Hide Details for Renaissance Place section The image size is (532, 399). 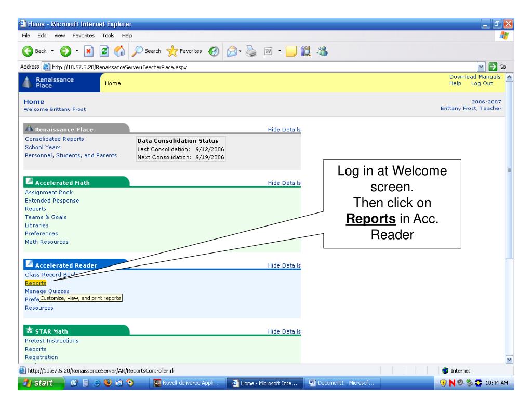coord(284,129)
